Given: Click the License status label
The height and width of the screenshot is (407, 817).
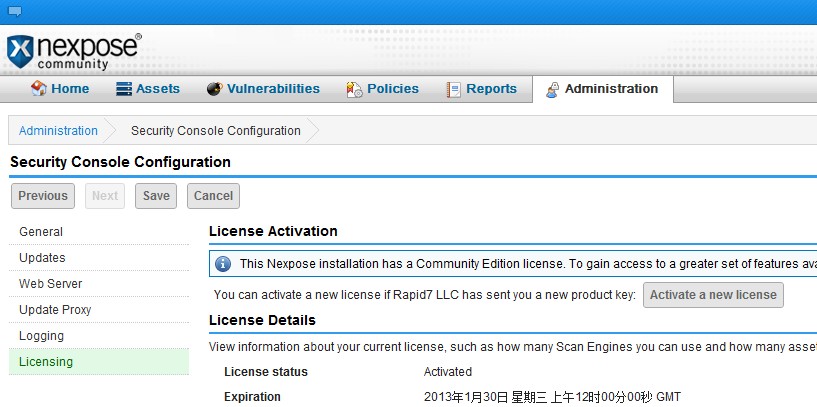Looking at the screenshot, I should 266,372.
